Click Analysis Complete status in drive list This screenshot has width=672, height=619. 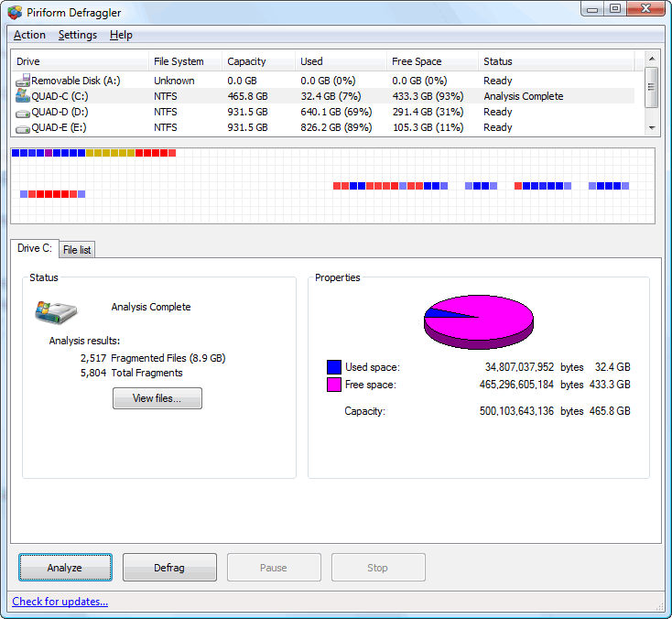[x=524, y=96]
